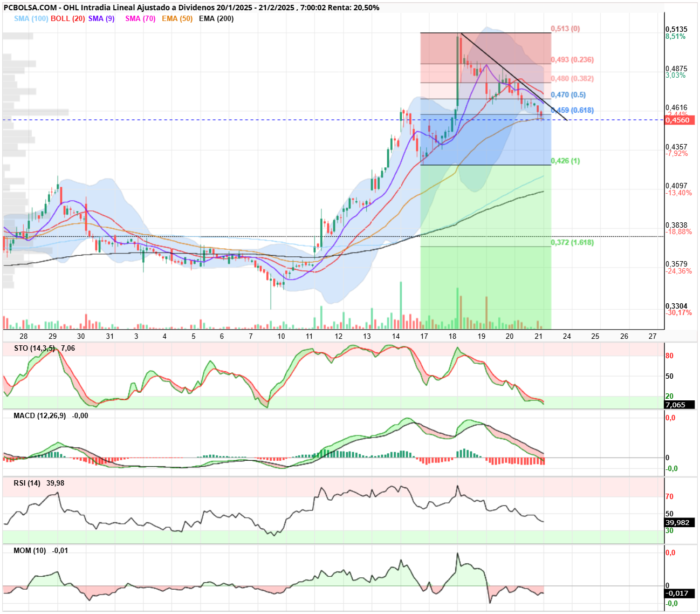
Task: Click the STO (14,3,5) indicator title
Action: click(x=35, y=349)
